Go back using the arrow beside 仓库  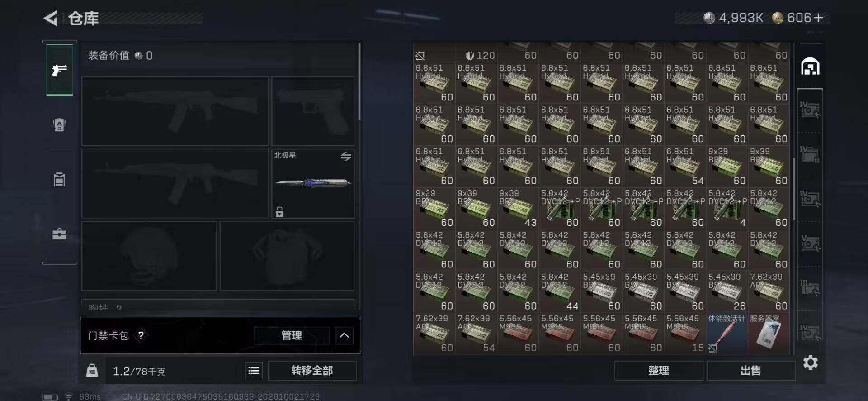coord(51,19)
